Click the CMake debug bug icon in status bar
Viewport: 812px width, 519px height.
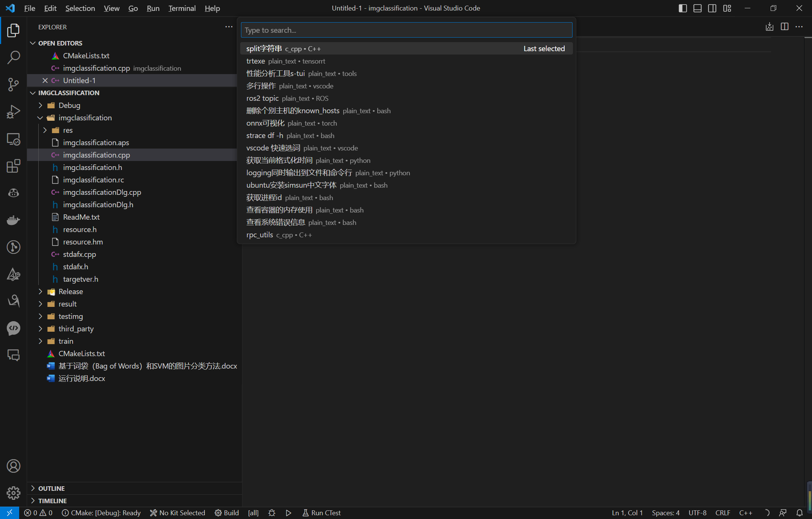[272, 513]
